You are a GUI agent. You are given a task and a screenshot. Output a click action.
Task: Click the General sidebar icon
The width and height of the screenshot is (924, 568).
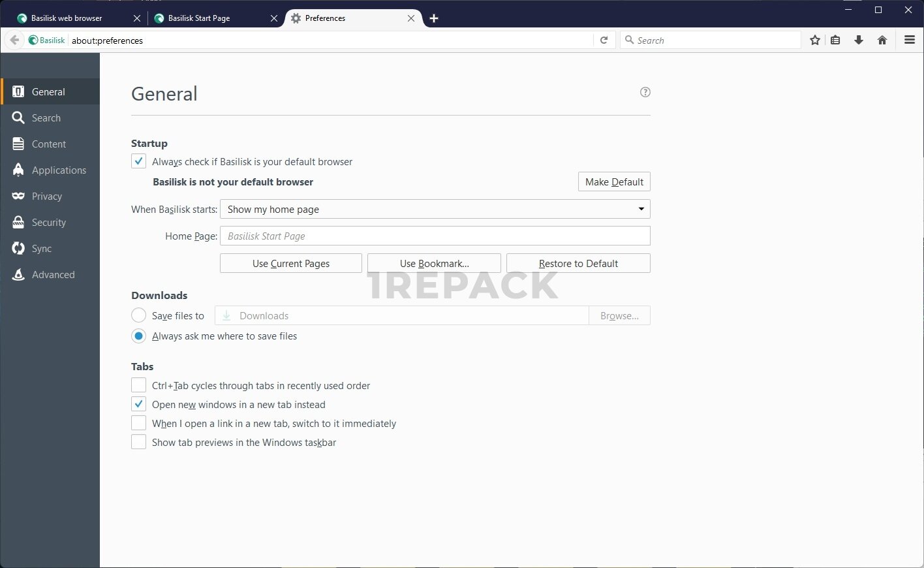tap(18, 92)
